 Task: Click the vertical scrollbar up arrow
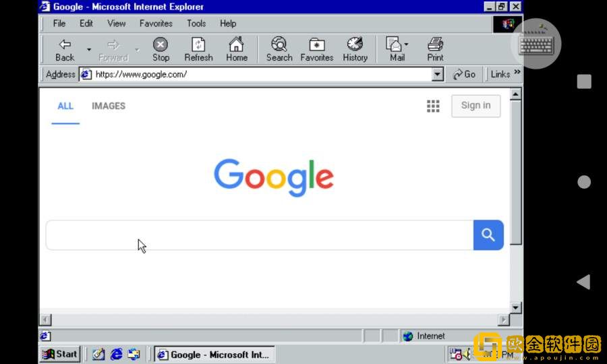(x=515, y=94)
